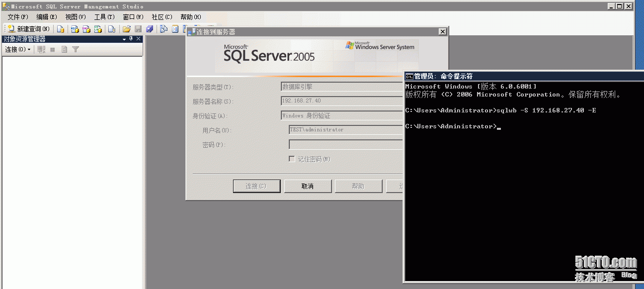Viewport: 644px width, 289px height.
Task: Start an Analysis Services MDX query
Action: tap(75, 29)
